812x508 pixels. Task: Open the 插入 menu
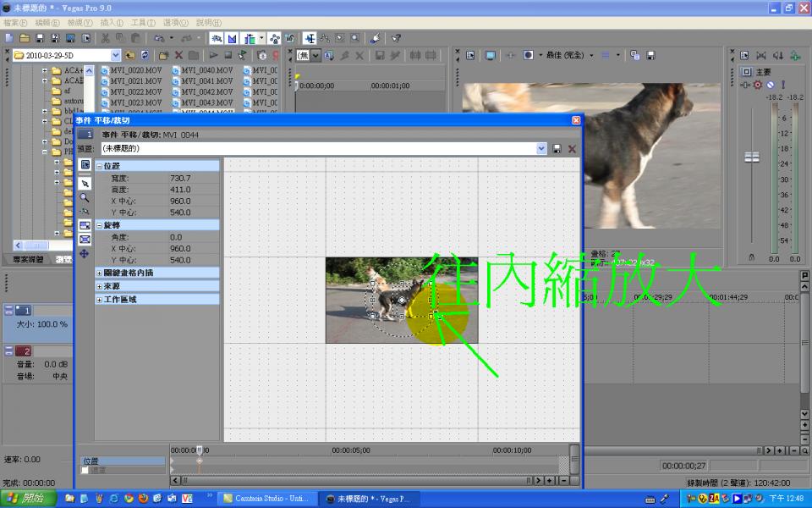point(111,22)
